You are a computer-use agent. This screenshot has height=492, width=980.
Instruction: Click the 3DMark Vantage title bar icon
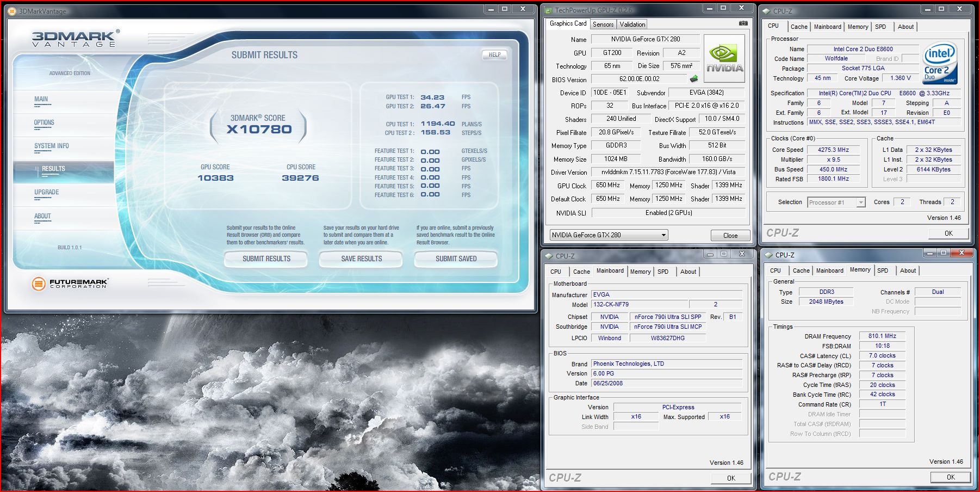(11, 11)
